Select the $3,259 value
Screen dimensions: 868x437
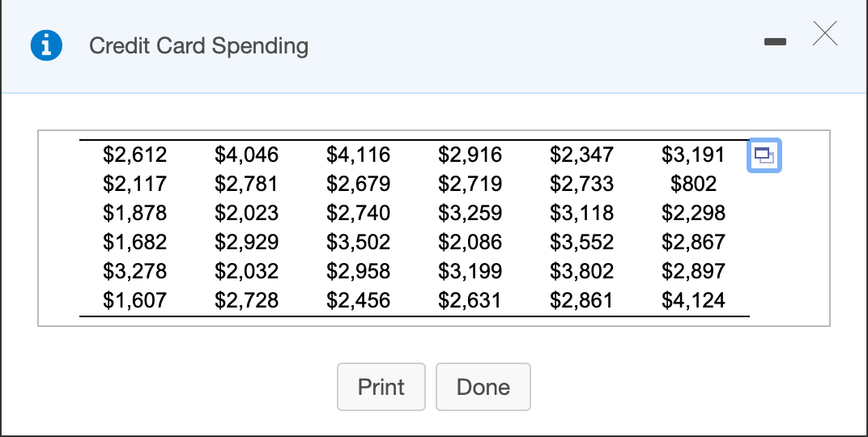tap(470, 213)
